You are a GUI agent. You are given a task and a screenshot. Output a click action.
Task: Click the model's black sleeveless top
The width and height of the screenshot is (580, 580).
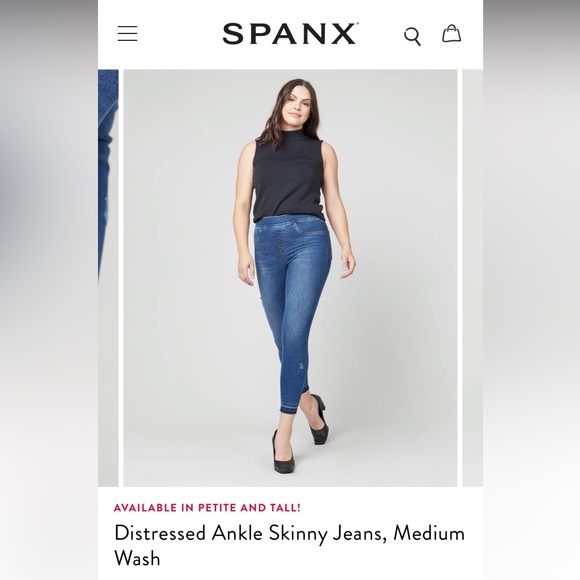[x=287, y=181]
